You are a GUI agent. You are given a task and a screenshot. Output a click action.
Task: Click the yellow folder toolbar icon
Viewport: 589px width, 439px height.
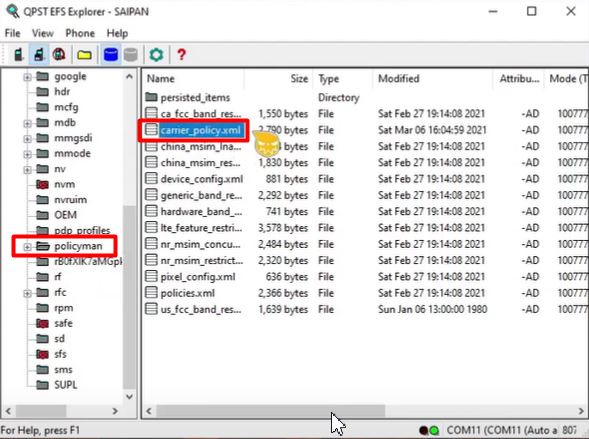pos(85,55)
